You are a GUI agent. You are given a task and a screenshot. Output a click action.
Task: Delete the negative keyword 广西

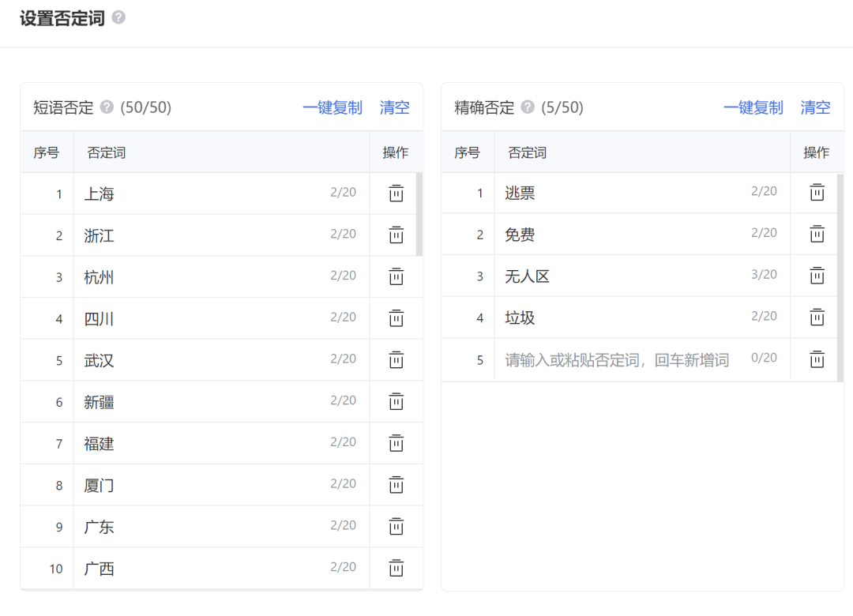pos(396,568)
